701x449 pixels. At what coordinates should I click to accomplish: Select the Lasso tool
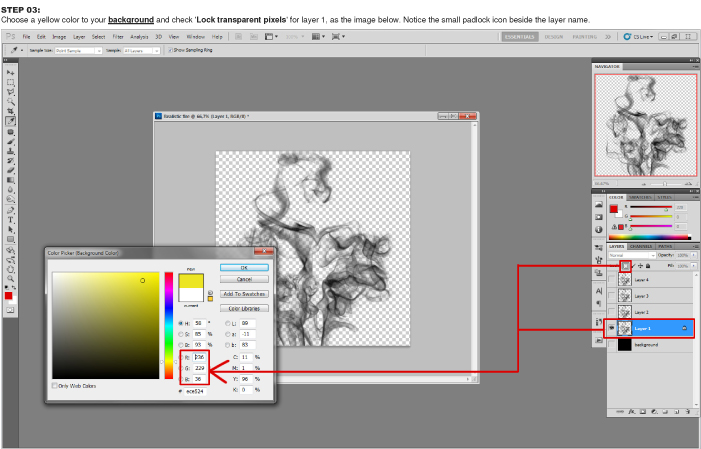tap(10, 92)
